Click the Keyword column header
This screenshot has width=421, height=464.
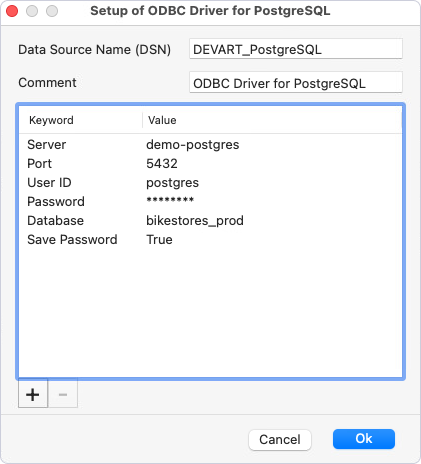coord(80,120)
